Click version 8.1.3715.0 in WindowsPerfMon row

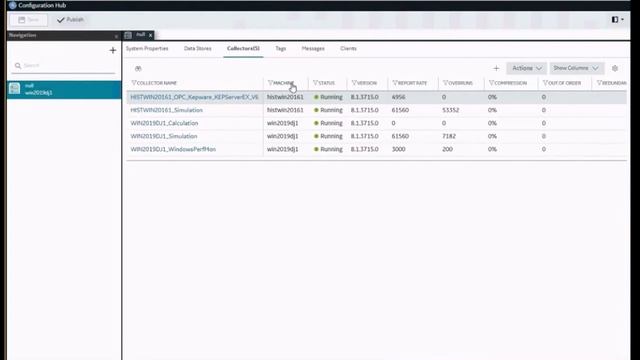(x=364, y=149)
